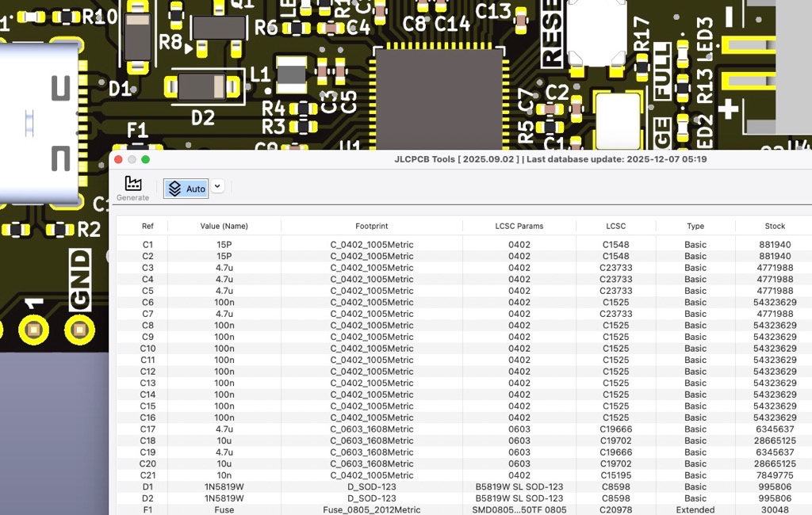Close the JLCPCB Tools window
The image size is (812, 515).
tap(119, 159)
